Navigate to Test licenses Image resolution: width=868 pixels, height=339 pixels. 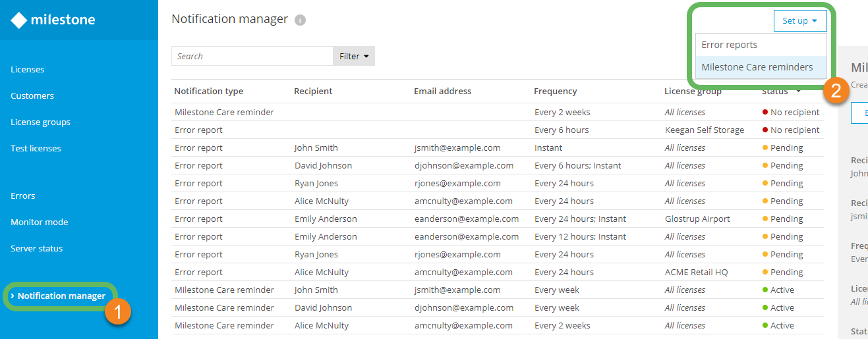[36, 149]
